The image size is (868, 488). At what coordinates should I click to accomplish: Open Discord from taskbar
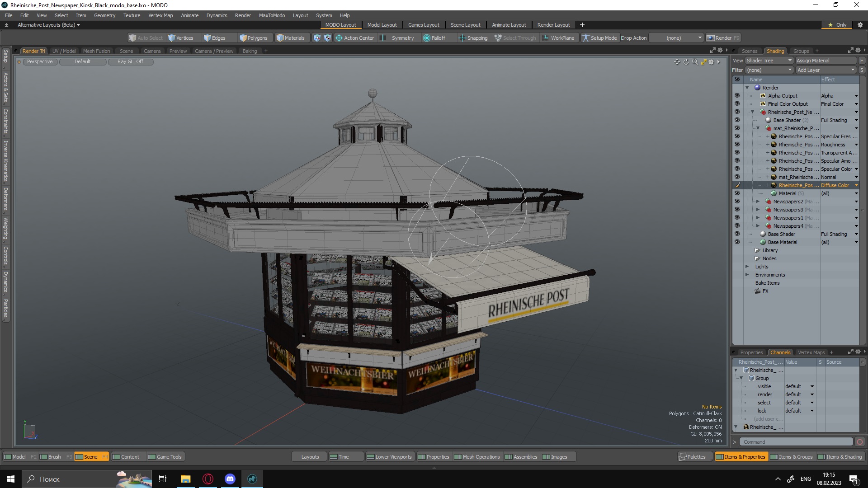[230, 479]
